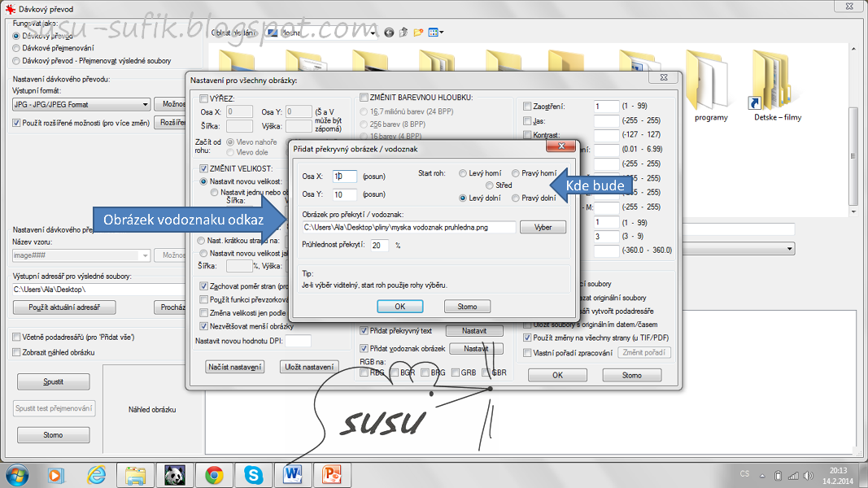The height and width of the screenshot is (488, 868).
Task: Click Storno in watermark dialog
Action: [467, 306]
